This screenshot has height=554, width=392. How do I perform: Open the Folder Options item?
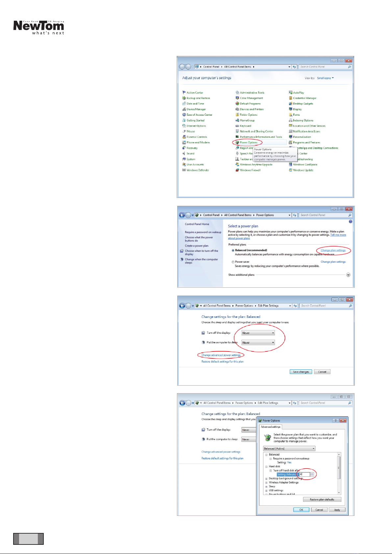[249, 115]
